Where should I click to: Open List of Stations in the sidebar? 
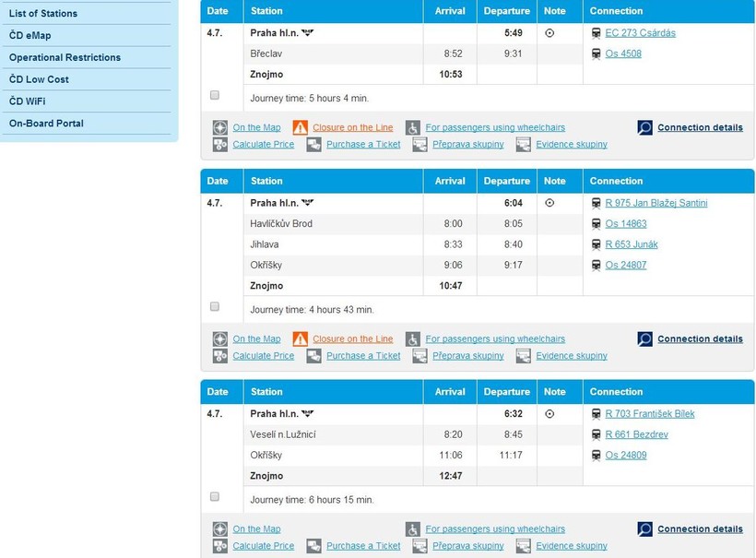pos(43,14)
